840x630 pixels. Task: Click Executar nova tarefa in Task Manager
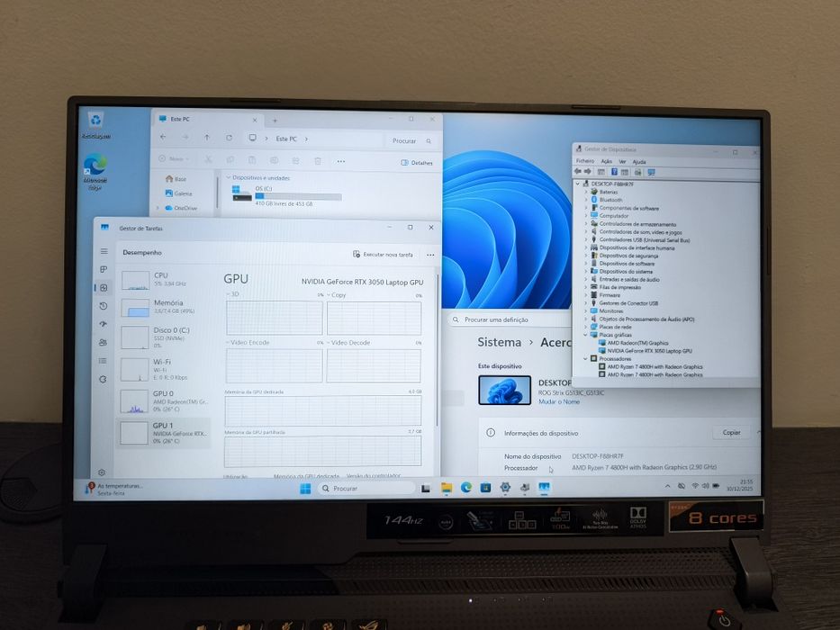pyautogui.click(x=383, y=255)
